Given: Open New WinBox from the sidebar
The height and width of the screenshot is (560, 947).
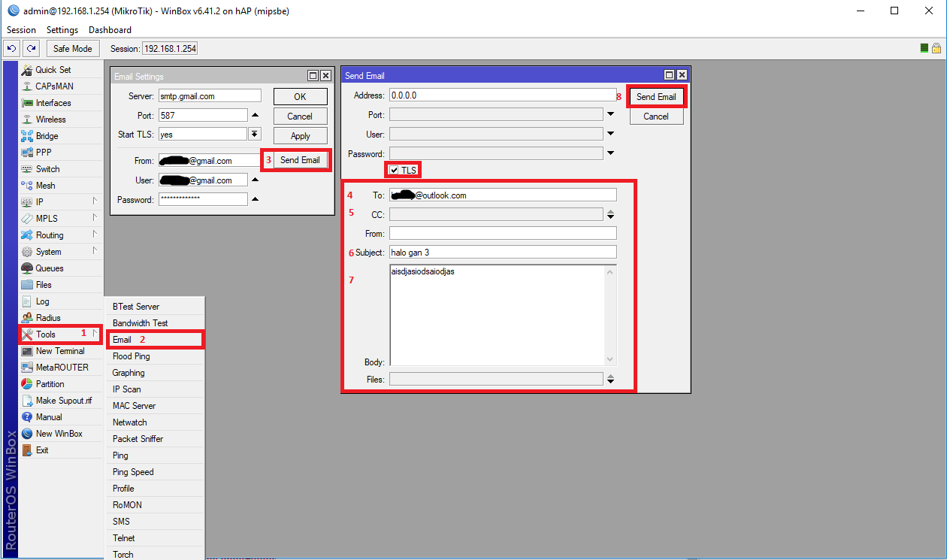Looking at the screenshot, I should pos(60,434).
